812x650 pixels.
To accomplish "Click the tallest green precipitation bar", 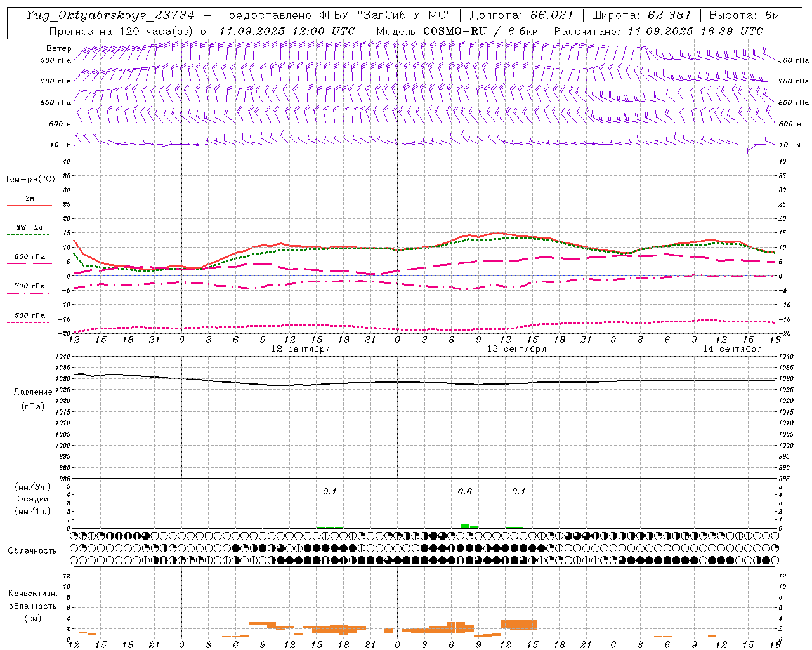I will pyautogui.click(x=465, y=526).
